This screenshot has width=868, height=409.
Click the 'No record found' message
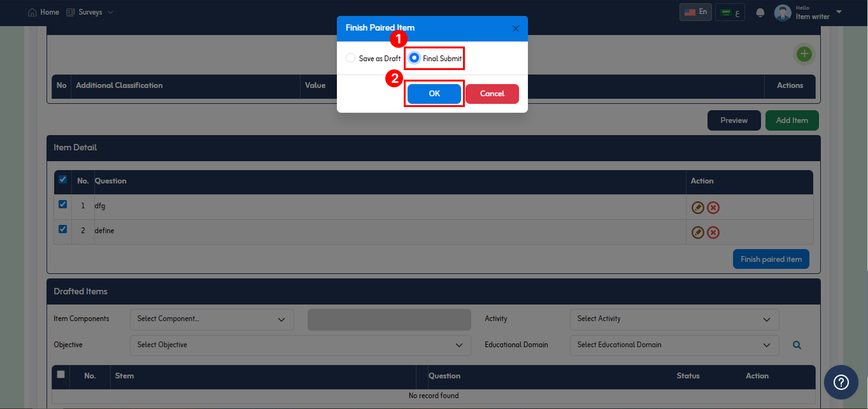[434, 396]
